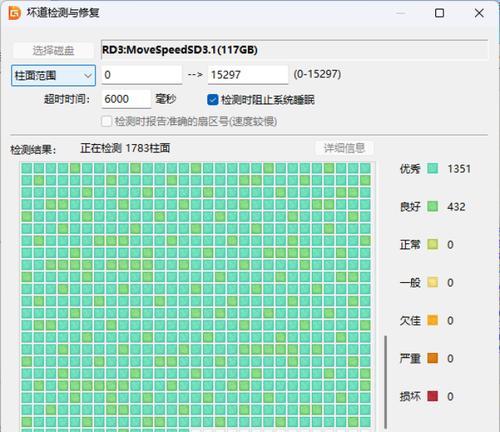This screenshot has width=500, height=432.
Task: Expand the 柱面范围 dropdown
Action: click(x=53, y=75)
